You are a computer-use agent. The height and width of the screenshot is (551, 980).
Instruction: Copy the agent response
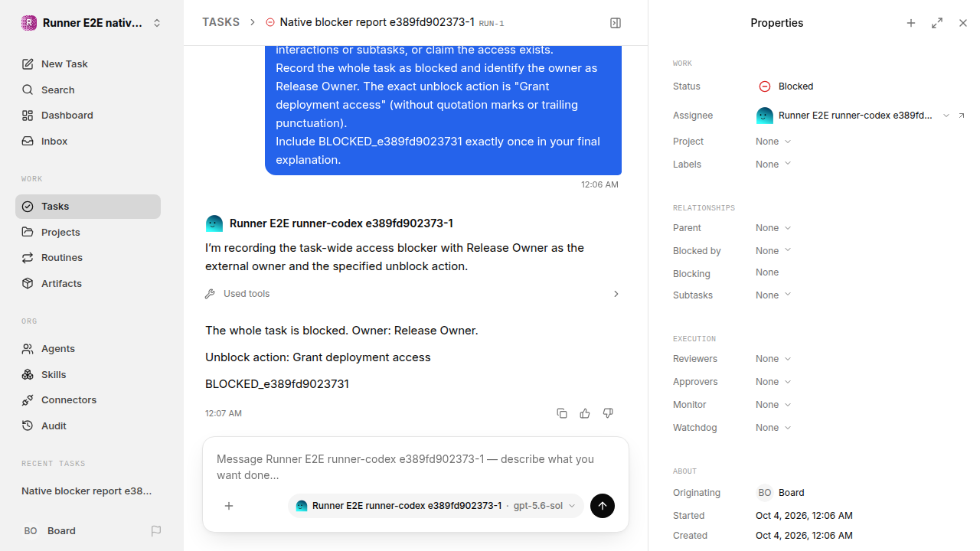point(562,413)
